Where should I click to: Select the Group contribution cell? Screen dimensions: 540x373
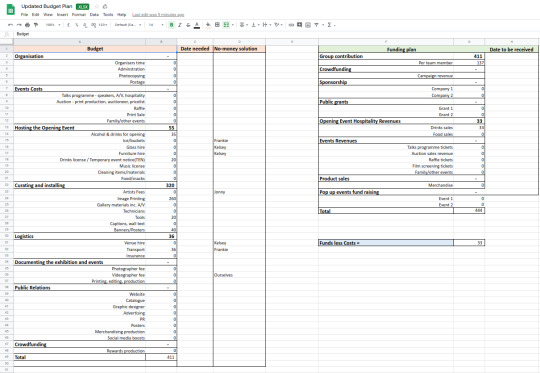(386, 56)
